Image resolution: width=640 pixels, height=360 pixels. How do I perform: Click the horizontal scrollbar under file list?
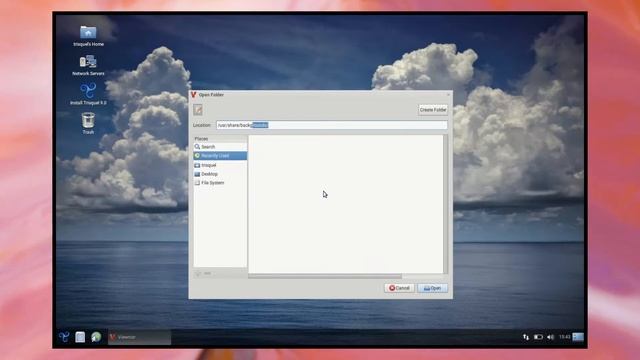325,276
